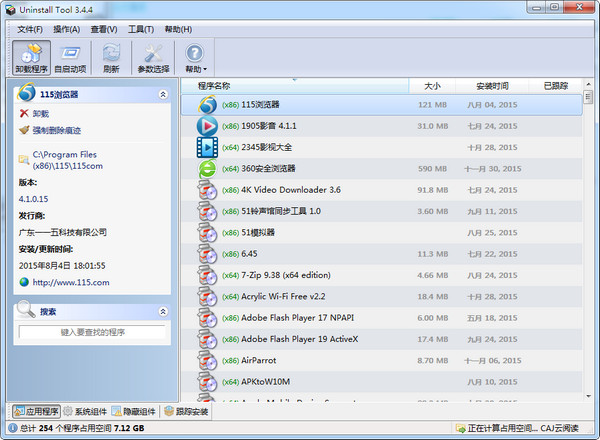Switch to the 应用程序 tab
This screenshot has width=600, height=440.
(x=37, y=412)
